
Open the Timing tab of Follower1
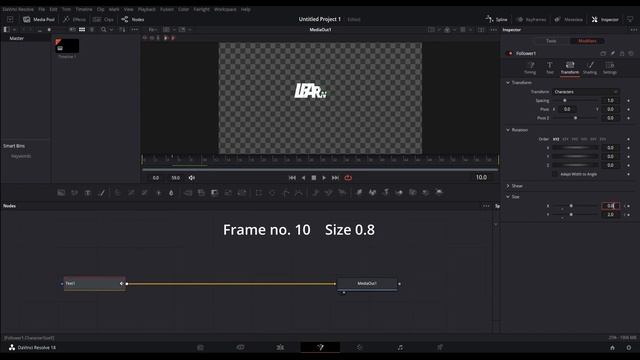(530, 68)
